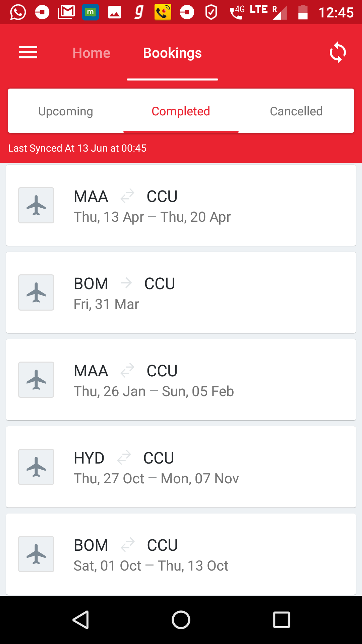Tap the airplane icon for BOM–CCU 31 Mar

click(36, 292)
